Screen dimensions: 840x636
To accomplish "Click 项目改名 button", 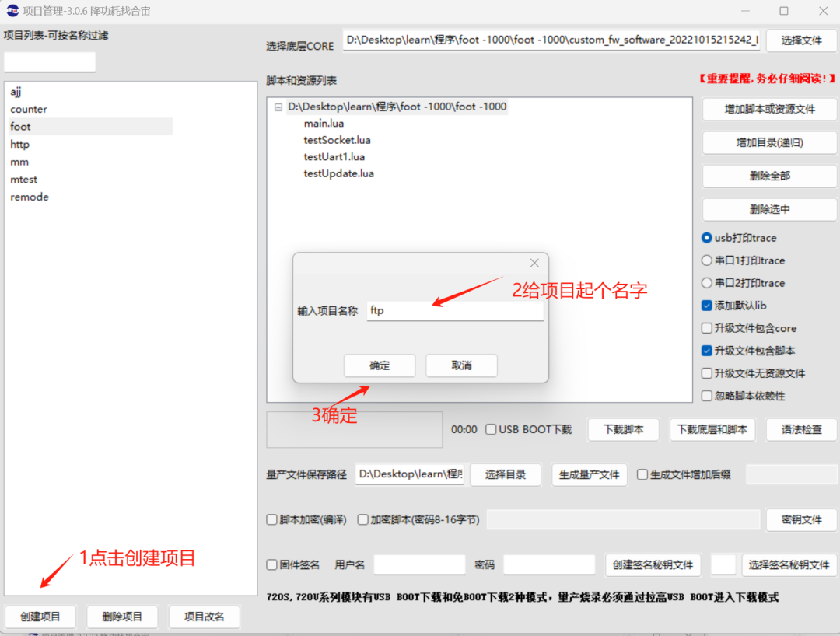I will (204, 617).
